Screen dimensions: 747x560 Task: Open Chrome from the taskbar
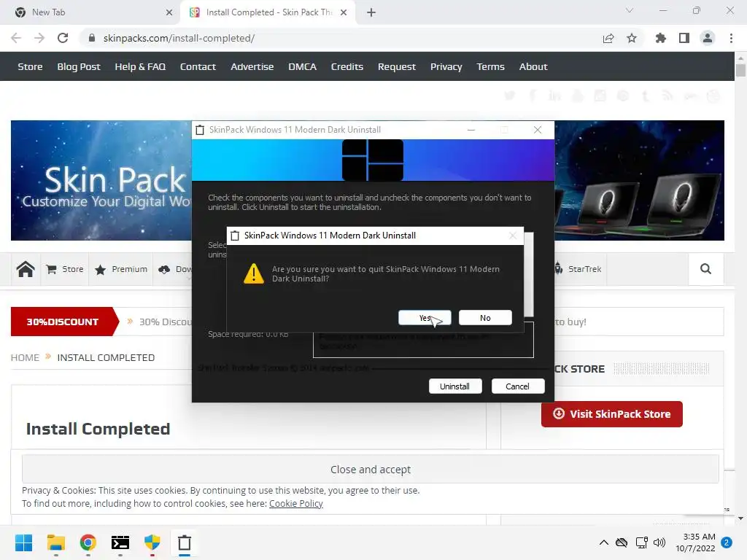tap(88, 542)
